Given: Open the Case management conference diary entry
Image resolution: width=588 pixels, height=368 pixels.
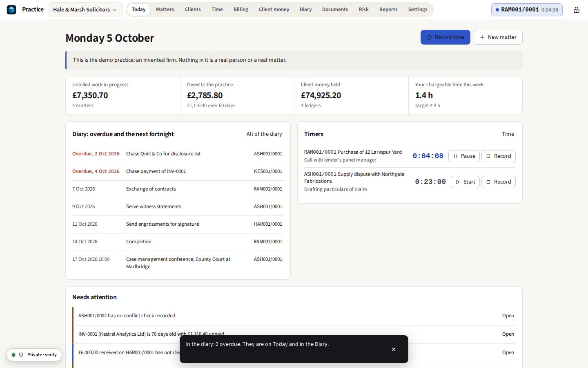Looking at the screenshot, I should 178,263.
